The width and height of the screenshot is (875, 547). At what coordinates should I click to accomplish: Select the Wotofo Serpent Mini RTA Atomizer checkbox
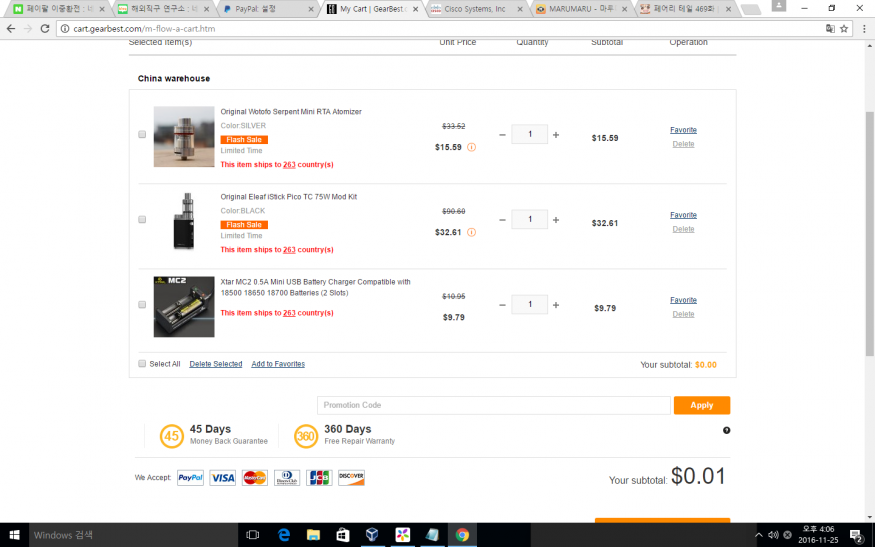pyautogui.click(x=142, y=135)
